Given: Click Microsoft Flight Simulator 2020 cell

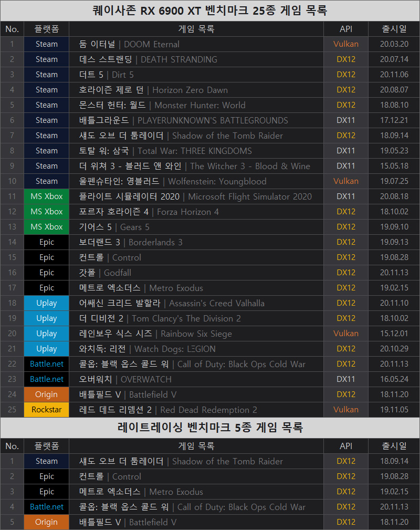Looking at the screenshot, I should coord(196,196).
